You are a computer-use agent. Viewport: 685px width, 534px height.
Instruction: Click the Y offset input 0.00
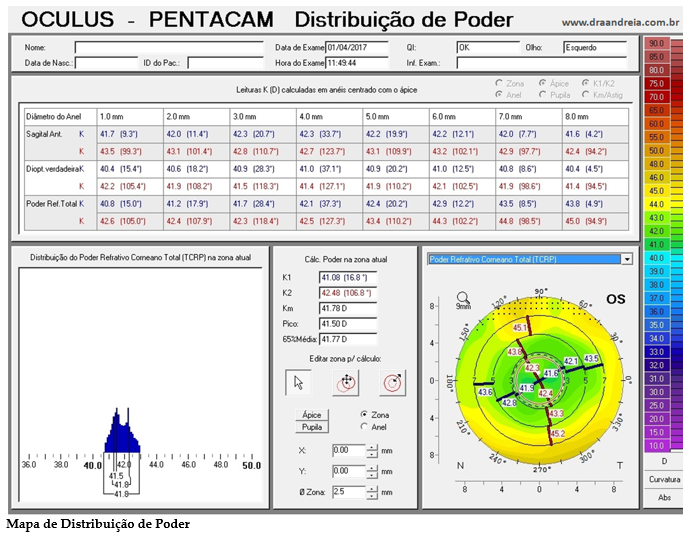tap(349, 471)
